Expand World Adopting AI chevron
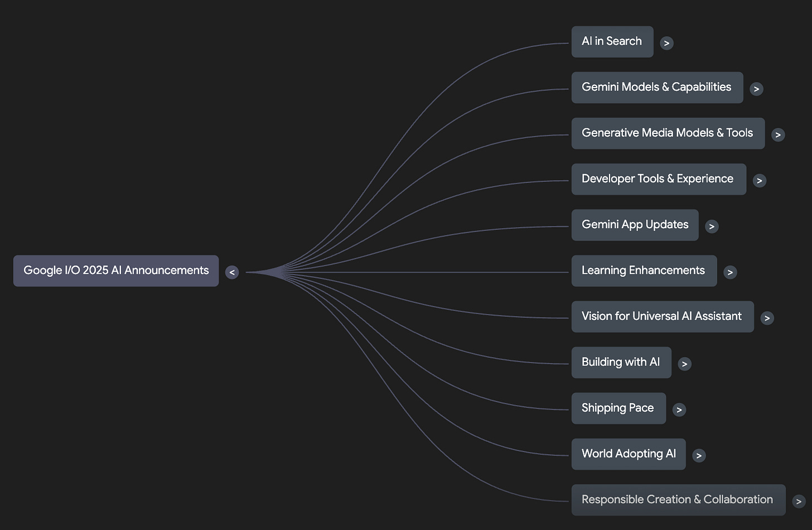Image resolution: width=812 pixels, height=530 pixels. [x=699, y=455]
